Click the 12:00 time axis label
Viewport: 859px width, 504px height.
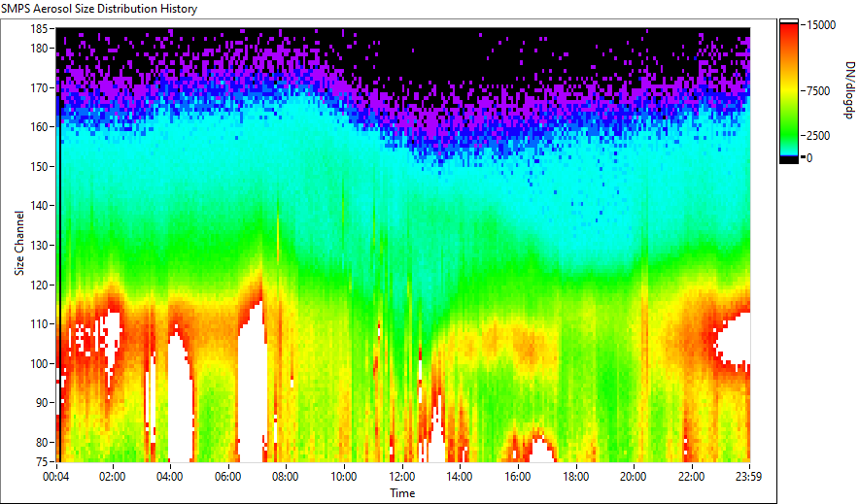click(401, 477)
